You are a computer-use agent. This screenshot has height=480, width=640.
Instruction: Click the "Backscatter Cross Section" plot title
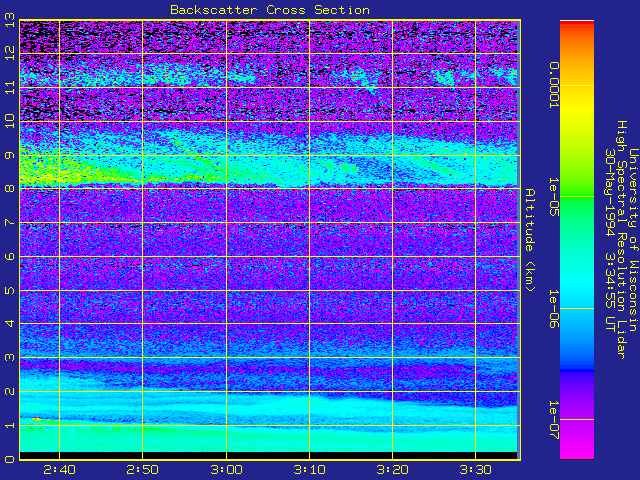[x=270, y=10]
